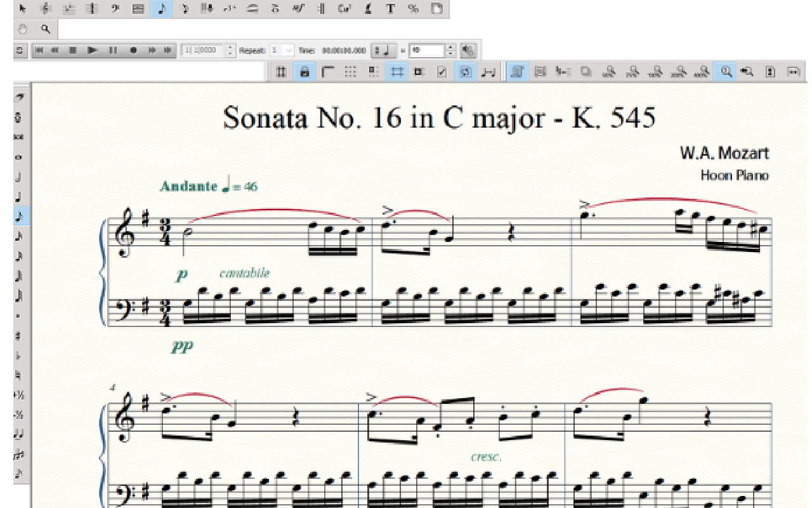Open the dynamics marking palette
812x508 pixels.
point(298,8)
